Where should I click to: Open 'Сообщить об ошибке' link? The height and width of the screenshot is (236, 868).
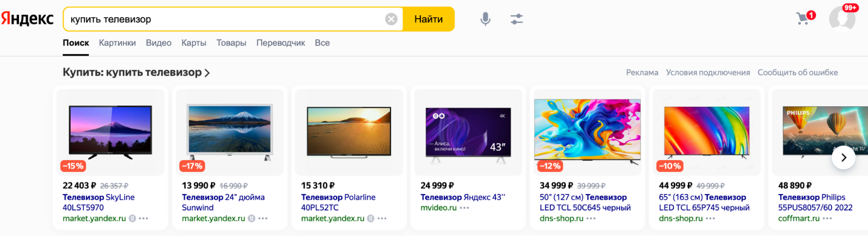point(797,72)
